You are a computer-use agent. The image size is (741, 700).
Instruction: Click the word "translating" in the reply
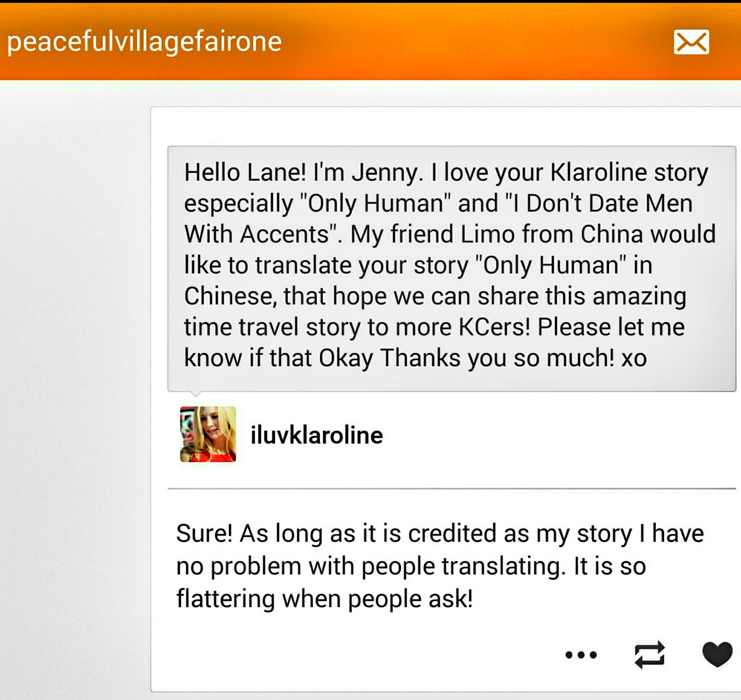[501, 566]
